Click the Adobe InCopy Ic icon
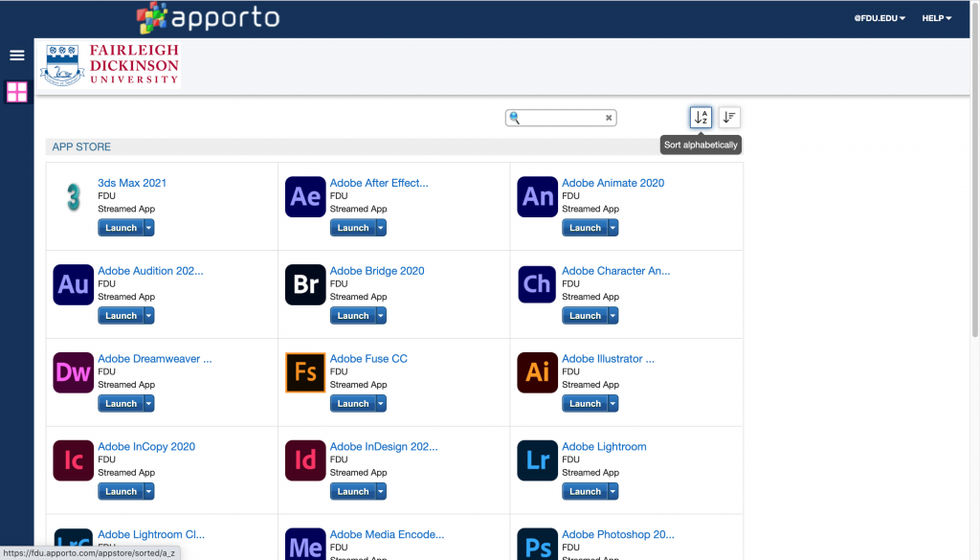Screen dimensions: 980x560 (x=73, y=460)
